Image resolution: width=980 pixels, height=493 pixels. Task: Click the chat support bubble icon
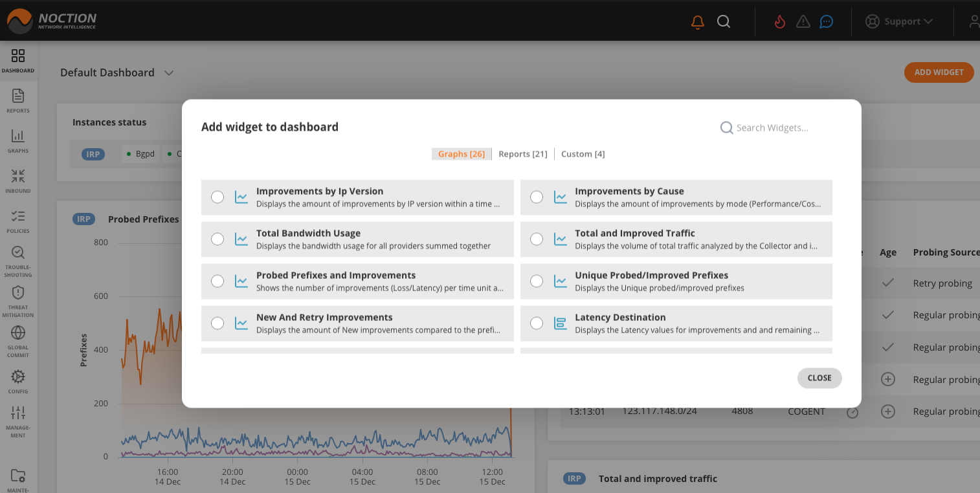coord(826,21)
